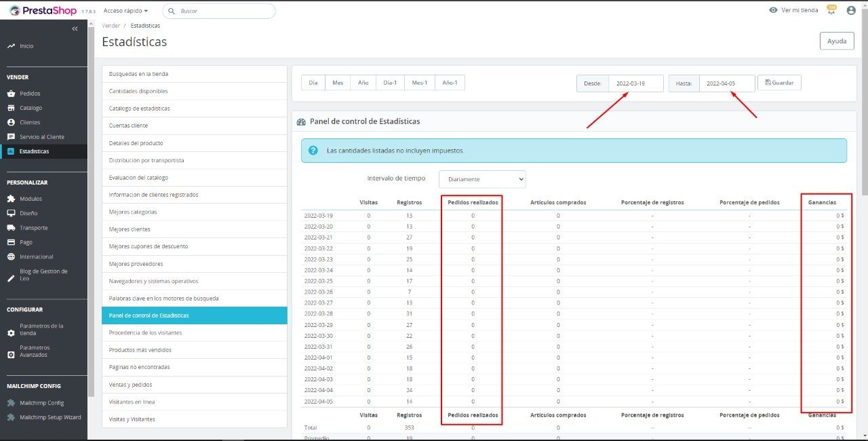Click the Mailchimp Config puzzle icon
The image size is (868, 441).
tap(11, 403)
